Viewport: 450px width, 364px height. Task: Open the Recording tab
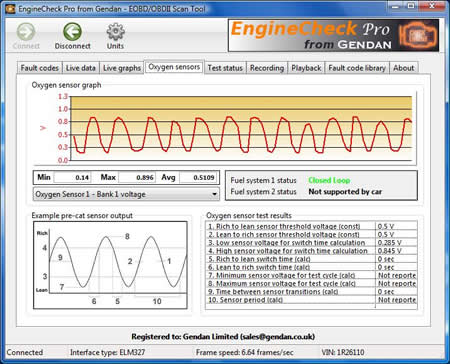267,68
